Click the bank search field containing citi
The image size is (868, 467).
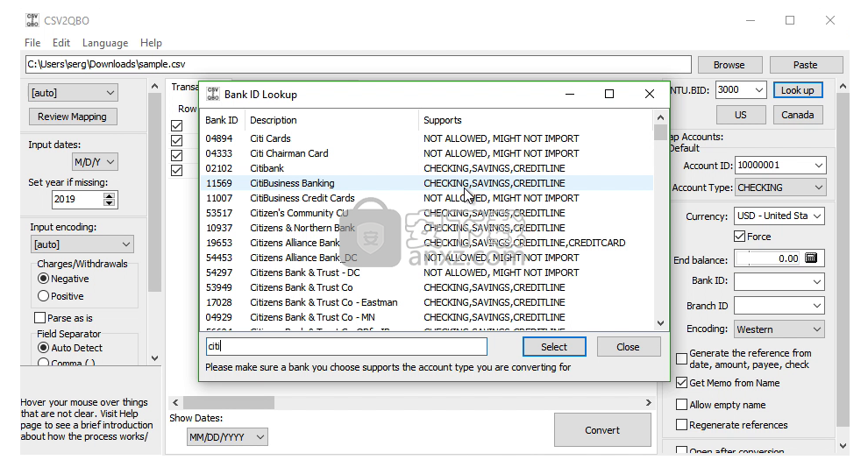click(346, 346)
